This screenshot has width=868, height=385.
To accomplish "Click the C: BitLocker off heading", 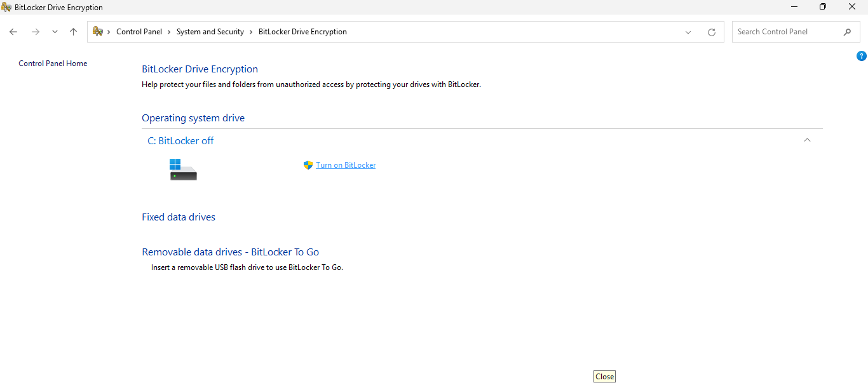I will coord(180,141).
